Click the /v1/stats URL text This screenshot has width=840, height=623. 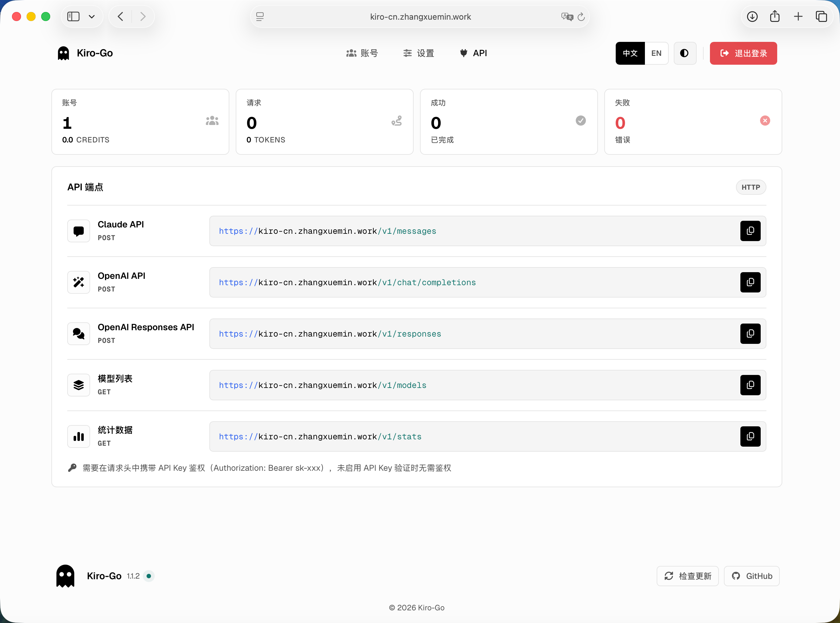coord(320,436)
